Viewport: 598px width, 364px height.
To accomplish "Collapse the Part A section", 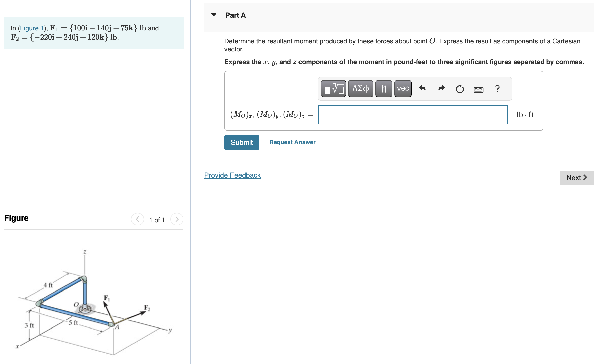I will coord(213,15).
